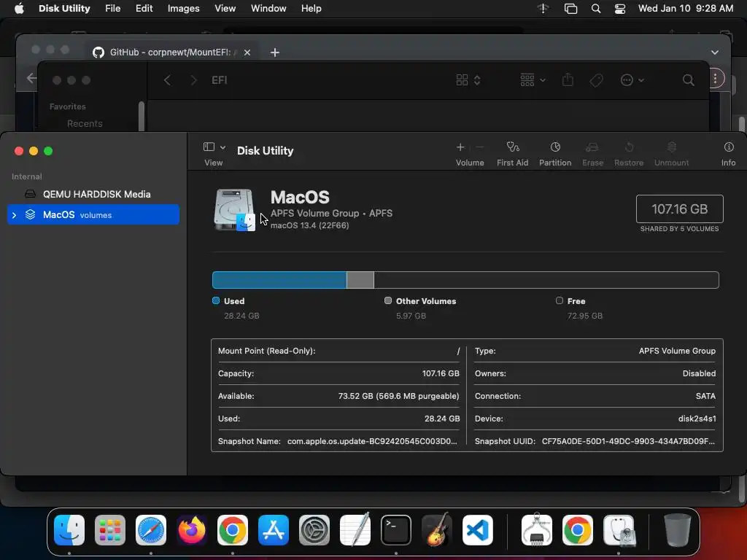Click the blue Used segment of usage bar
The width and height of the screenshot is (747, 560).
click(279, 280)
